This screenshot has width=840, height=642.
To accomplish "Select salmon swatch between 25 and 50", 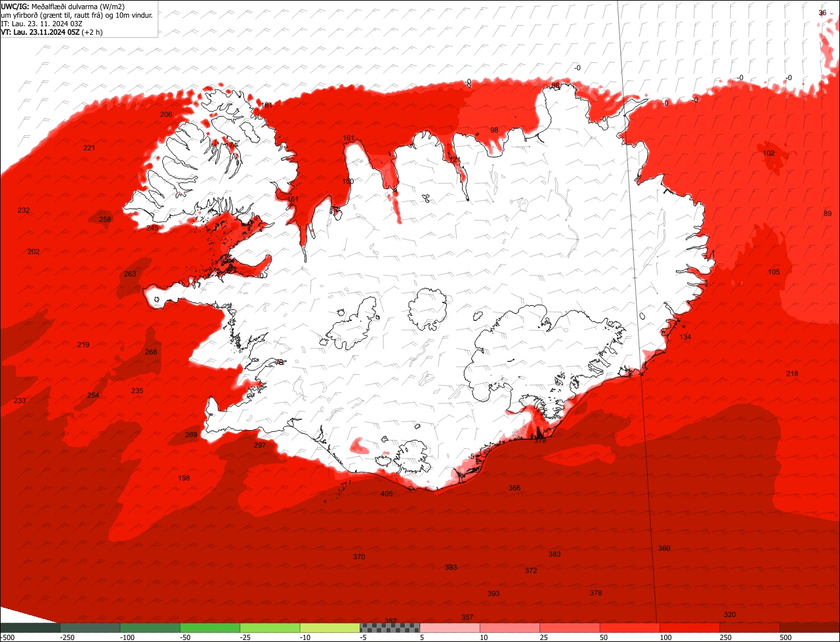I will pyautogui.click(x=570, y=628).
